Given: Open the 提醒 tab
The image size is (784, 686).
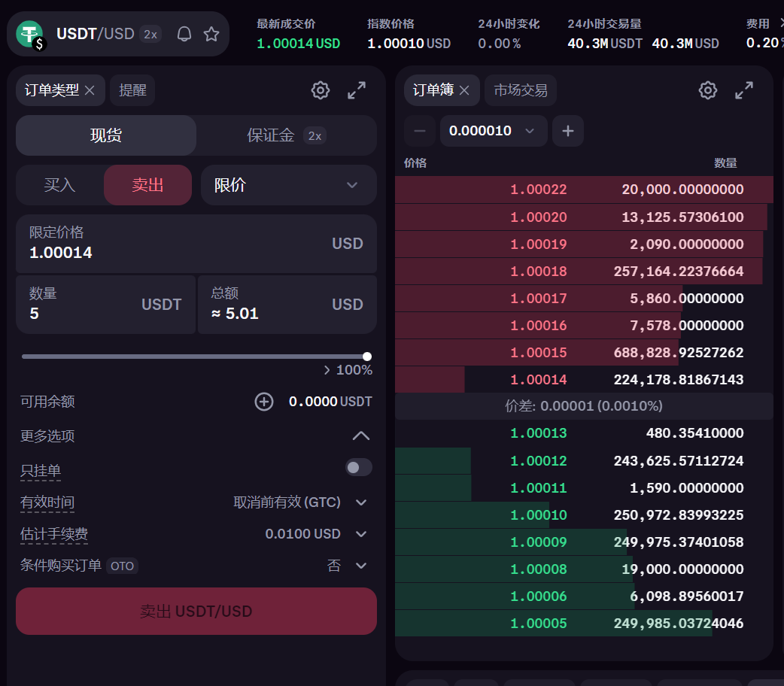Looking at the screenshot, I should (132, 90).
